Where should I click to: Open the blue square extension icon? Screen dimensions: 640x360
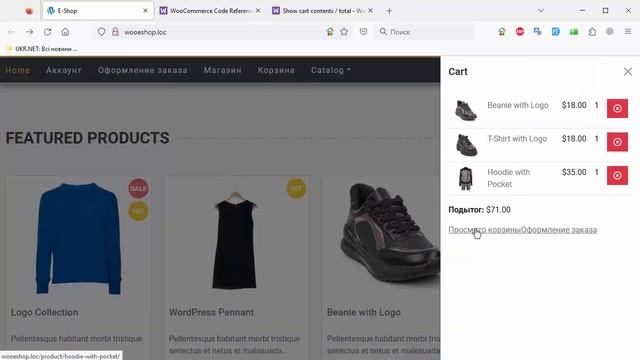coord(556,32)
